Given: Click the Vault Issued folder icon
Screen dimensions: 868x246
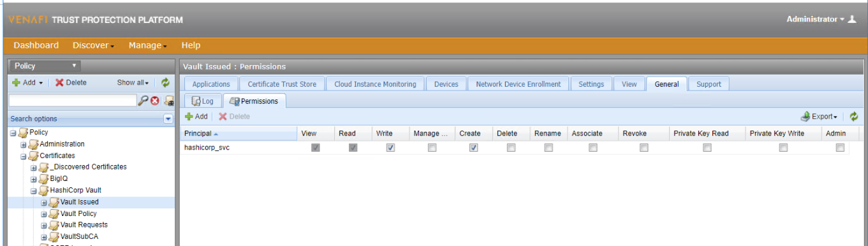Looking at the screenshot, I should (54, 202).
